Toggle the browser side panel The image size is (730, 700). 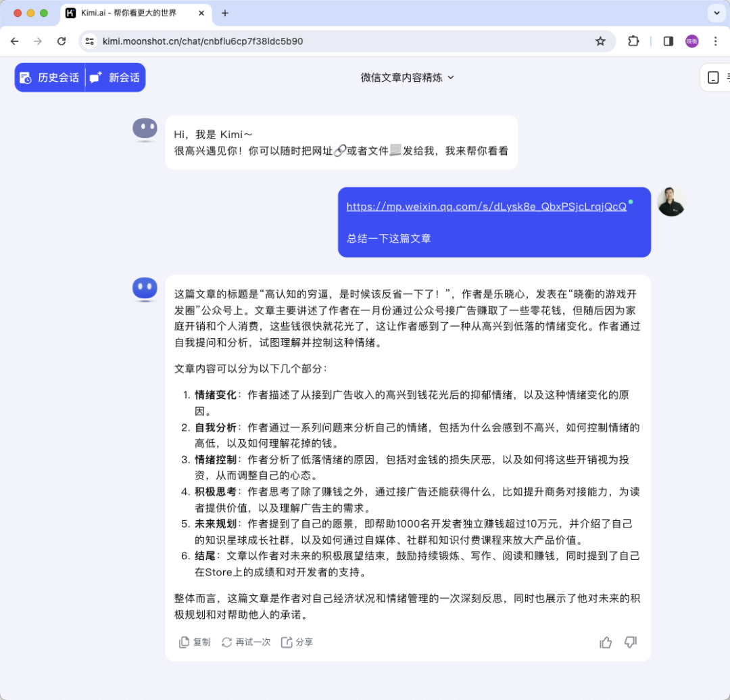pyautogui.click(x=668, y=41)
